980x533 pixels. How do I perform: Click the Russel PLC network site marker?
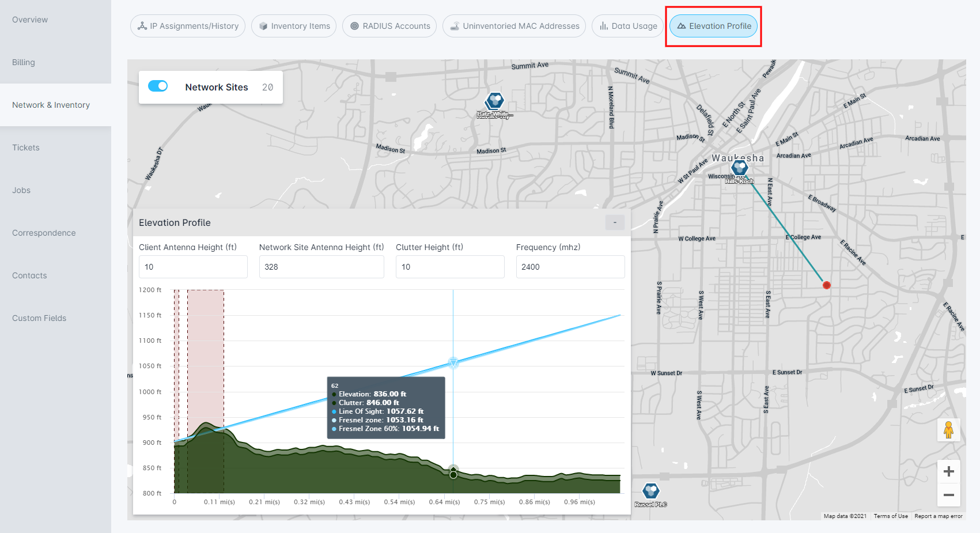pos(651,491)
